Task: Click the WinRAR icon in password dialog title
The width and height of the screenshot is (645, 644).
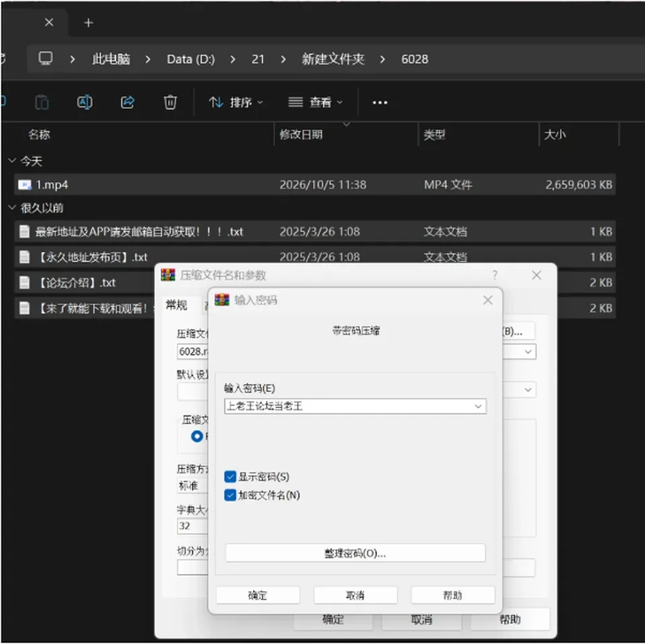Action: (x=222, y=300)
